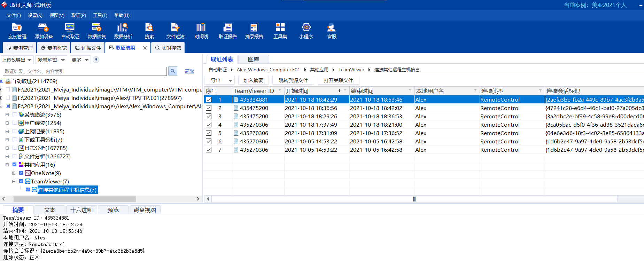
Task: Click the 高级 link
Action: [x=189, y=71]
